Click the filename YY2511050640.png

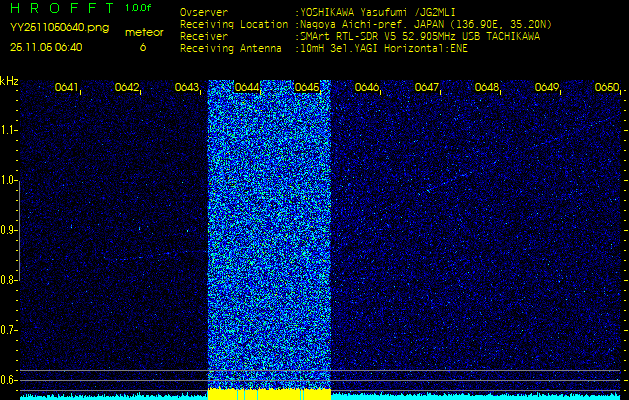pos(59,28)
